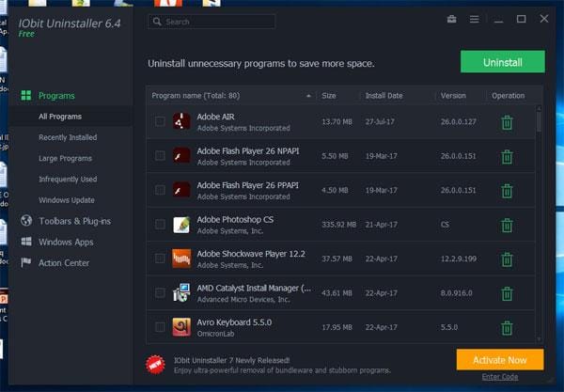Go to Windows Update section

pos(67,200)
